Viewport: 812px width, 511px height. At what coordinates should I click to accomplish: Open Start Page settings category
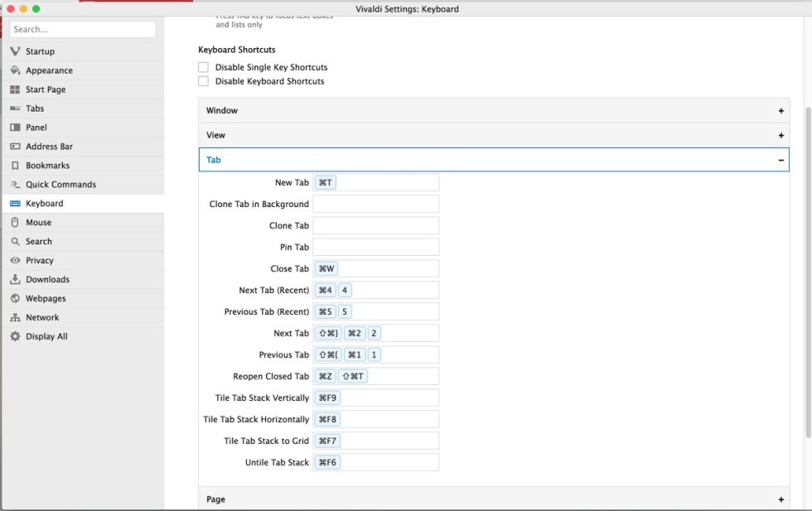pos(83,89)
